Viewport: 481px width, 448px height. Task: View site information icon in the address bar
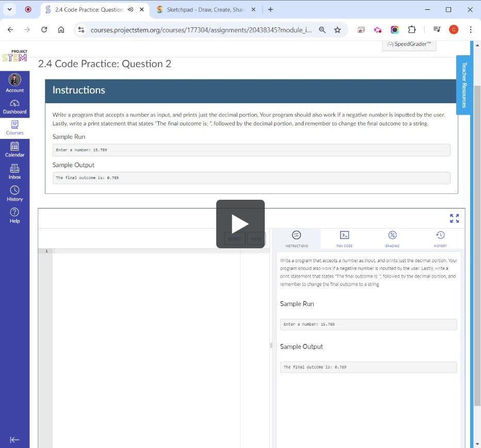82,30
